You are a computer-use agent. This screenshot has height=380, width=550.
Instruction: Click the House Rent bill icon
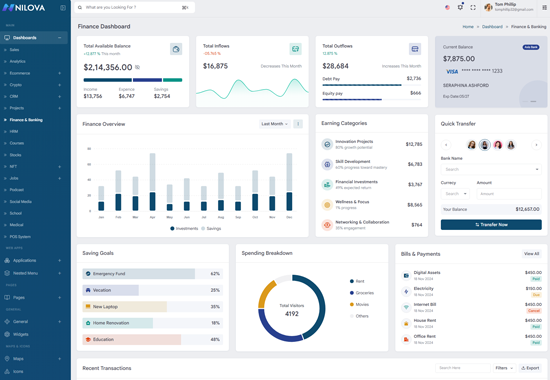(406, 323)
